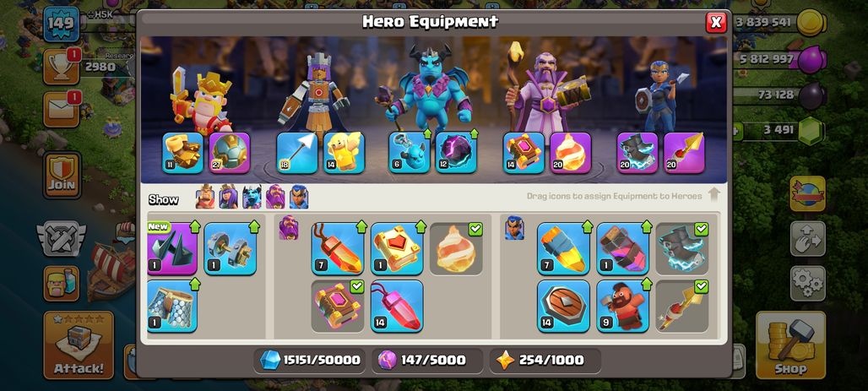Select the level 14 Healer Puppet equipment
The height and width of the screenshot is (391, 868).
coord(344,153)
